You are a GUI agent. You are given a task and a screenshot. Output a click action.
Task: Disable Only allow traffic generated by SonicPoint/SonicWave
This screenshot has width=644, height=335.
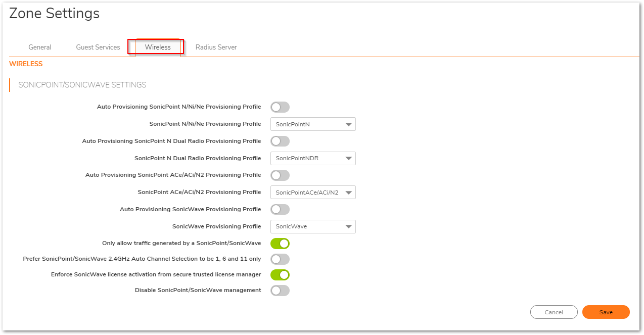tap(280, 244)
